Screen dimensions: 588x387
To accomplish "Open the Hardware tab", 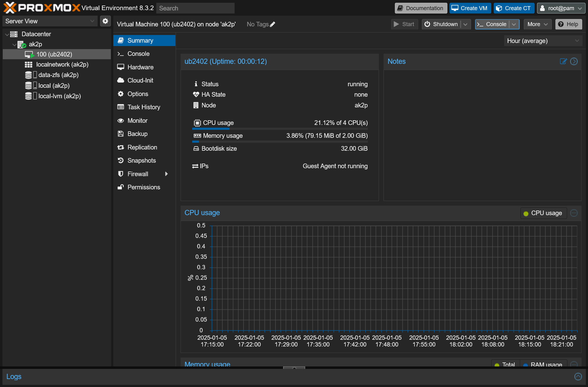I will (x=144, y=67).
